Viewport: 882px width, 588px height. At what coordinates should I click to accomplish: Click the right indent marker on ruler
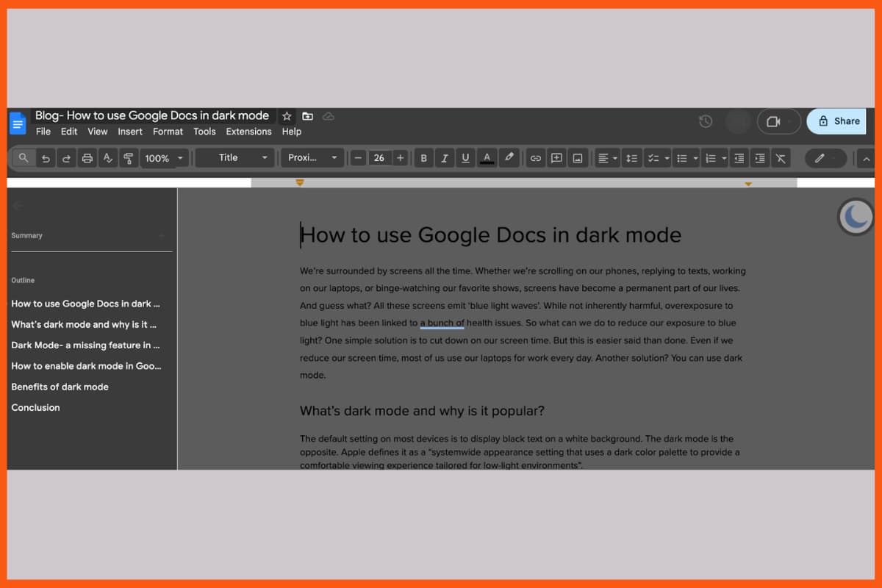[748, 184]
